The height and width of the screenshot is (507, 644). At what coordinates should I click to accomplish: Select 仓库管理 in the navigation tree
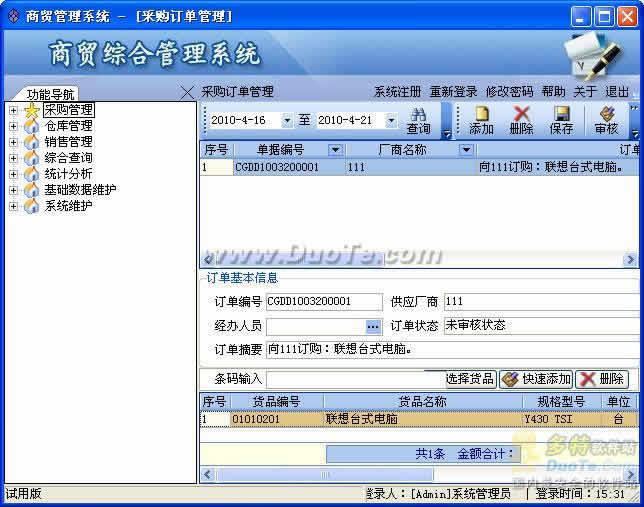coord(68,126)
